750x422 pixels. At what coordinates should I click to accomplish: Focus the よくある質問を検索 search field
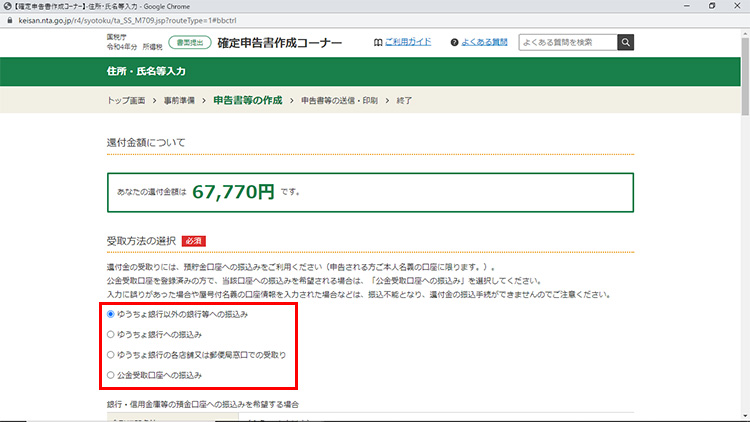(567, 42)
